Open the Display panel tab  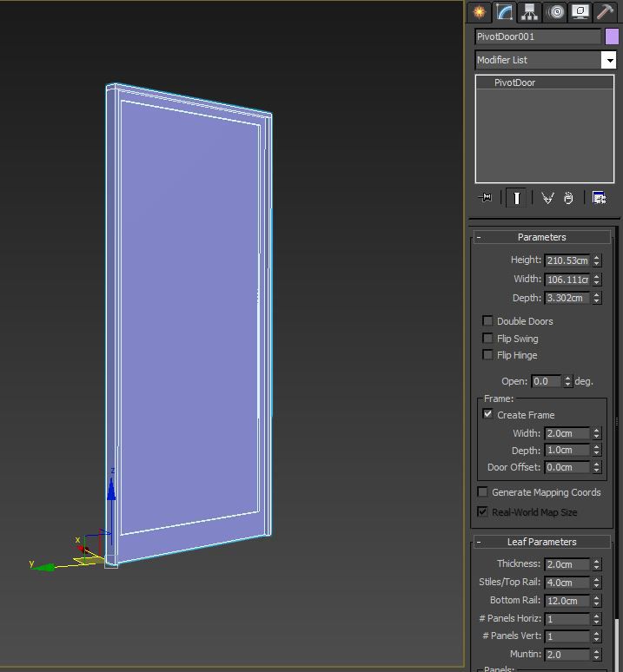(x=580, y=12)
